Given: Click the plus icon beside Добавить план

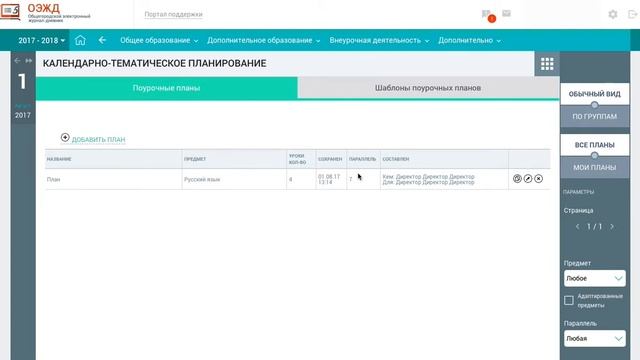Looking at the screenshot, I should pos(65,138).
